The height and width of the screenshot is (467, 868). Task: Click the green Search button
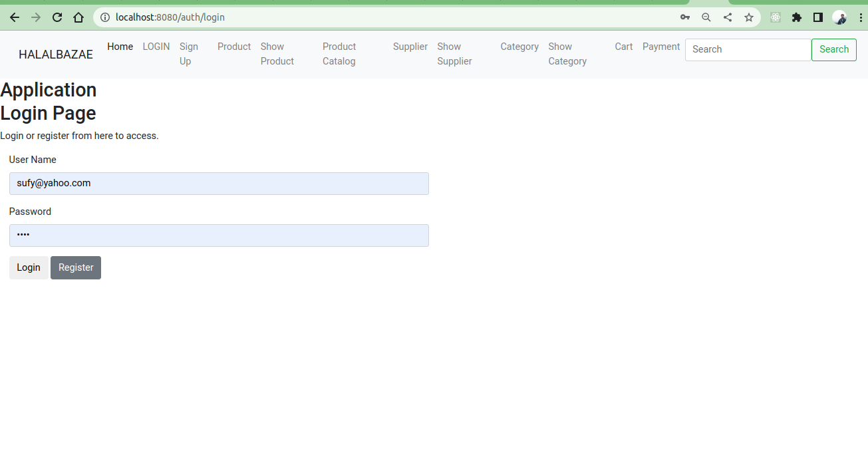click(x=833, y=49)
